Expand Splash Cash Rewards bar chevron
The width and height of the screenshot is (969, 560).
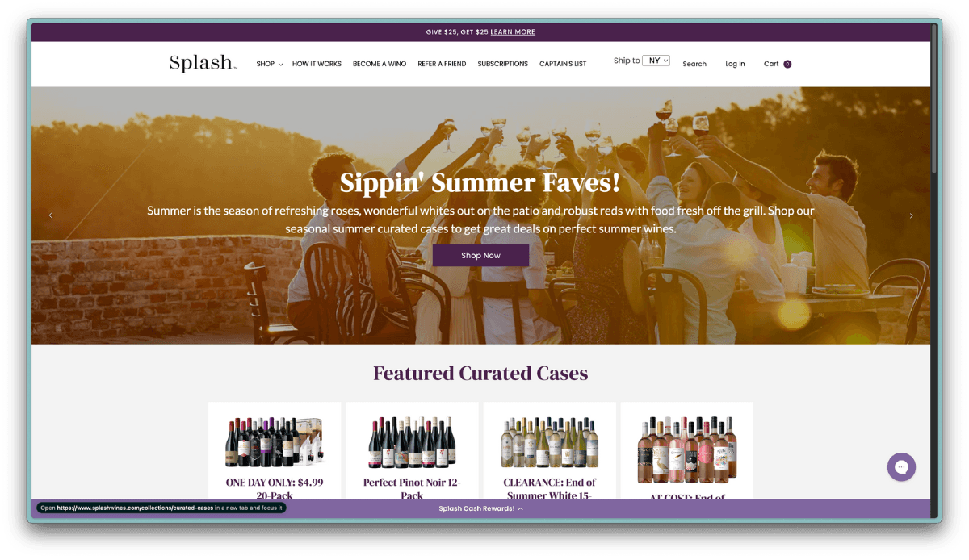[x=521, y=509]
